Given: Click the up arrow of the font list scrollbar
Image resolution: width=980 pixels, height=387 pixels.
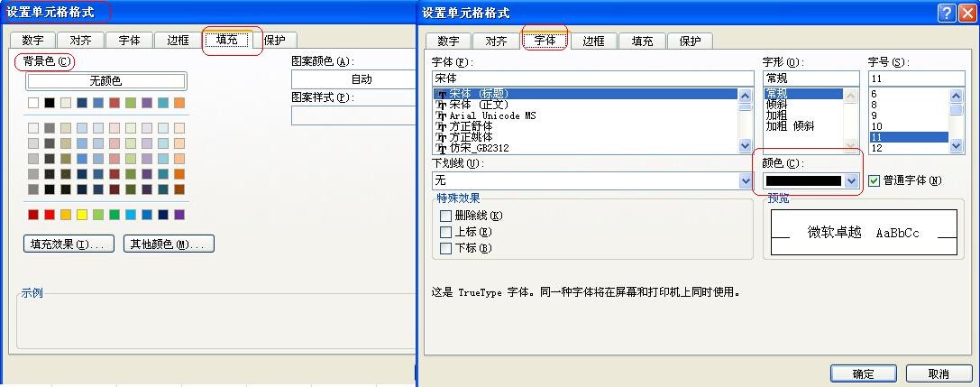Looking at the screenshot, I should coord(745,96).
